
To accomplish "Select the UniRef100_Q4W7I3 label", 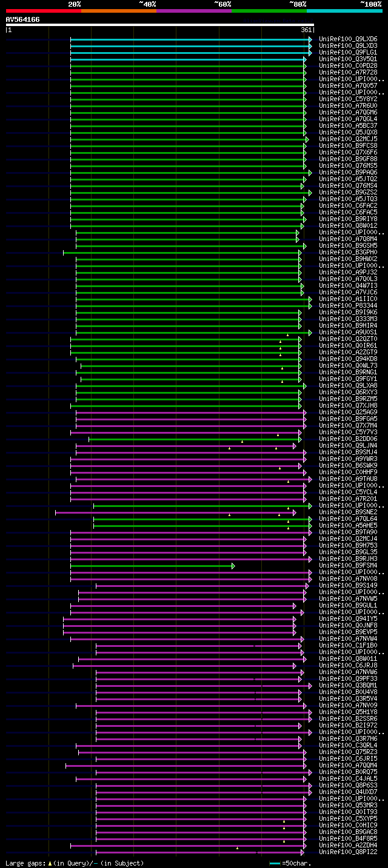I will (348, 286).
